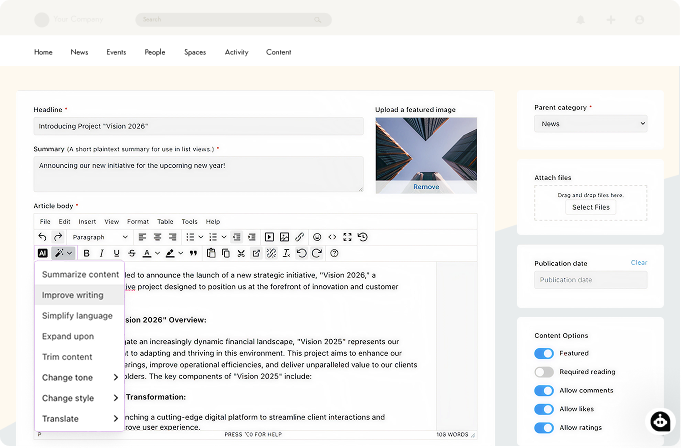
Task: Open the highlight color picker arrow
Action: (x=181, y=253)
